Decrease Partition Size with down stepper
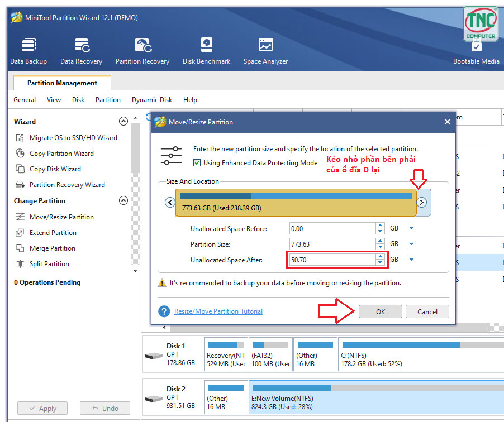Screen dimensions: 504x422 point(381,247)
